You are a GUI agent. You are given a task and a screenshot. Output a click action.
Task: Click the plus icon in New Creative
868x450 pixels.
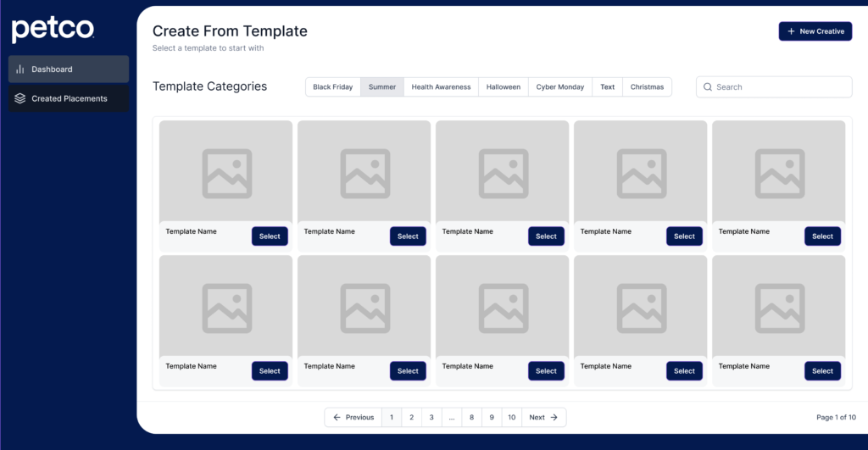pos(791,31)
